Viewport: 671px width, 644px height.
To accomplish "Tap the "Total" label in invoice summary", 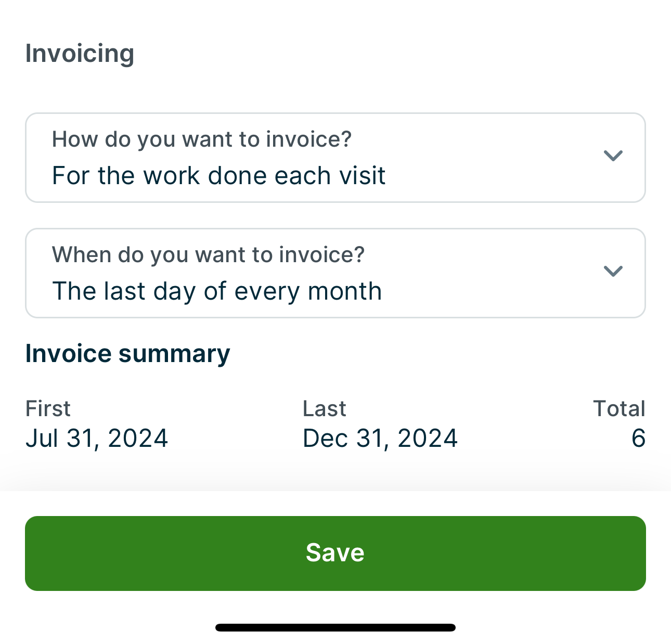I will pos(619,409).
